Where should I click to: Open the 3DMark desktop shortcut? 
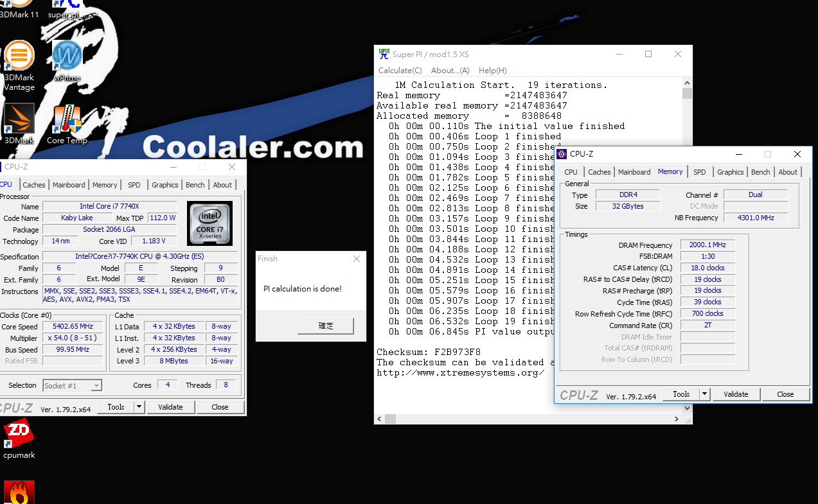click(19, 124)
